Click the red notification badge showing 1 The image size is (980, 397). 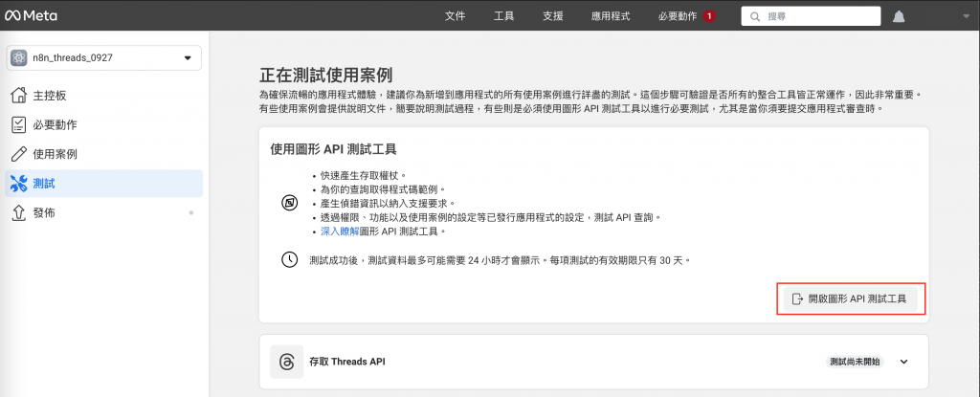point(709,16)
